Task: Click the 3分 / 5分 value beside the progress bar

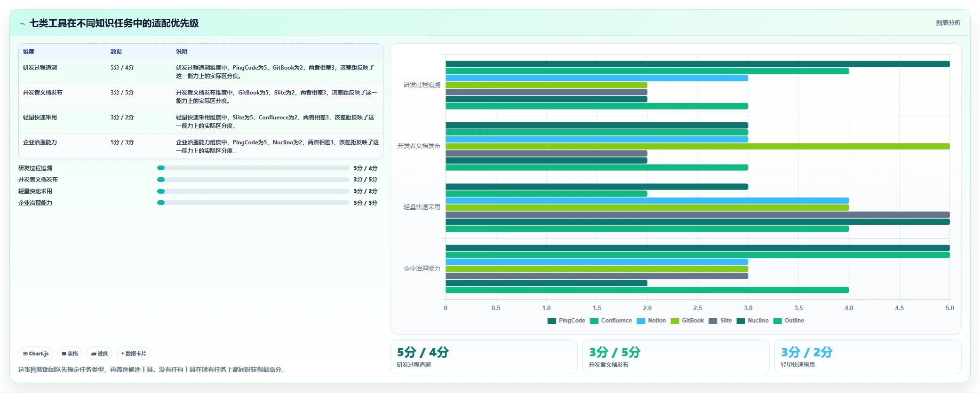Action: (x=366, y=180)
